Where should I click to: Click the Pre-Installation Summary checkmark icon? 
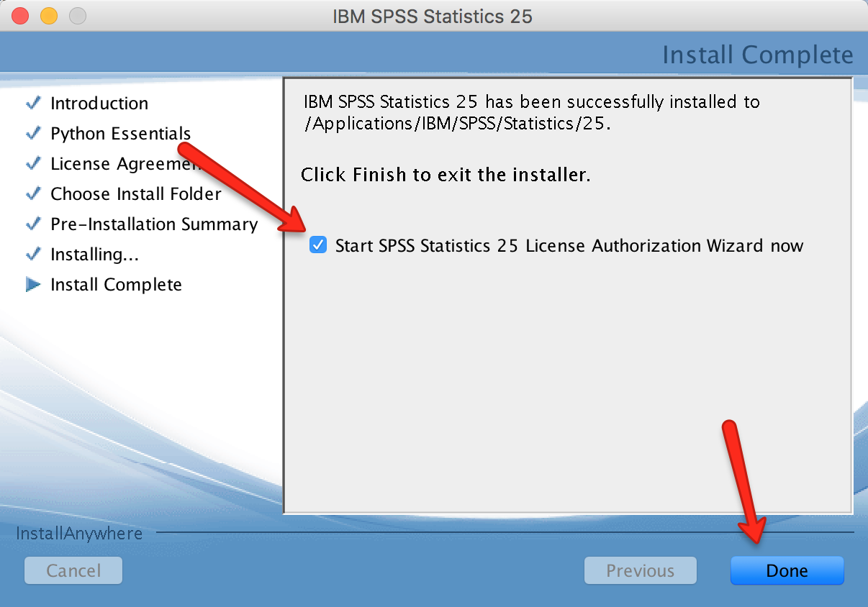click(33, 224)
